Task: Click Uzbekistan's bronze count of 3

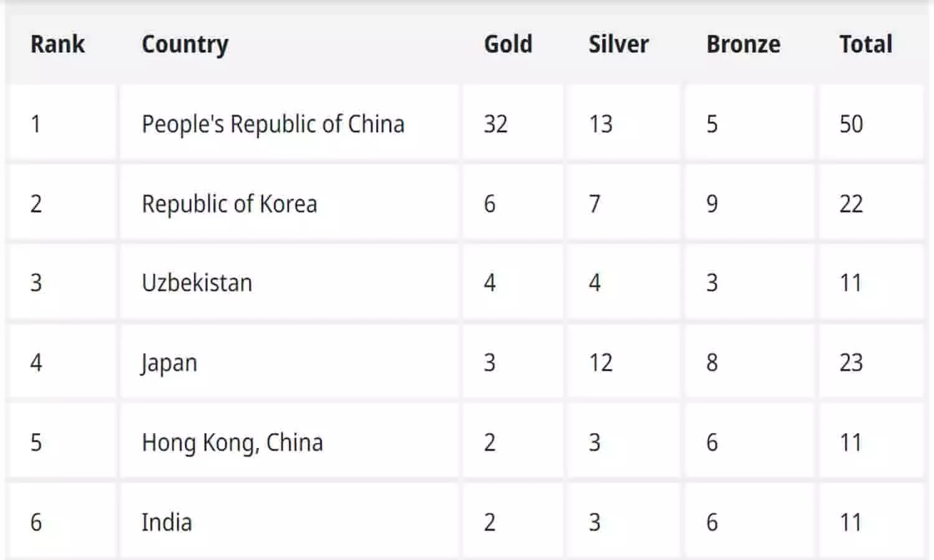Action: [712, 283]
